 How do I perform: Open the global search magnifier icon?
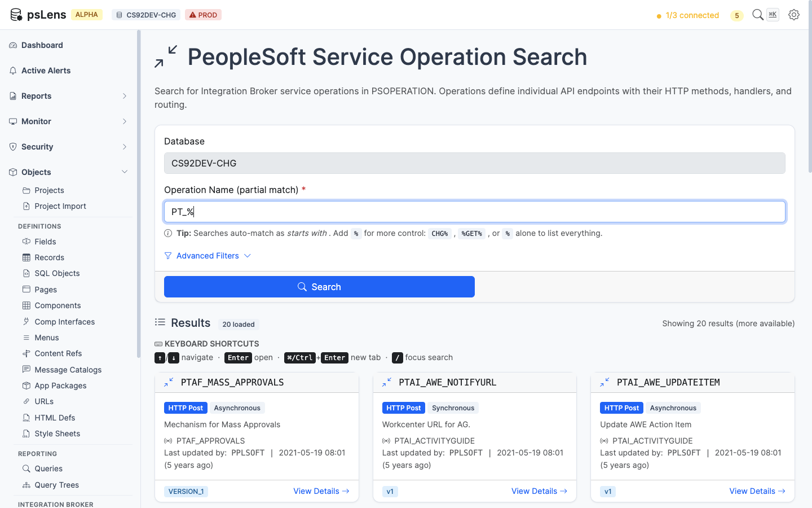(x=758, y=15)
